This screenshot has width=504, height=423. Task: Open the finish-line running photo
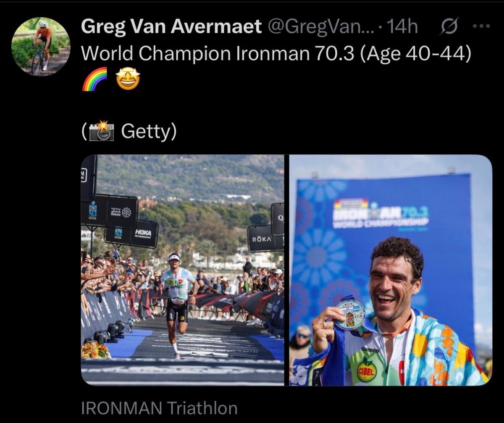point(182,270)
